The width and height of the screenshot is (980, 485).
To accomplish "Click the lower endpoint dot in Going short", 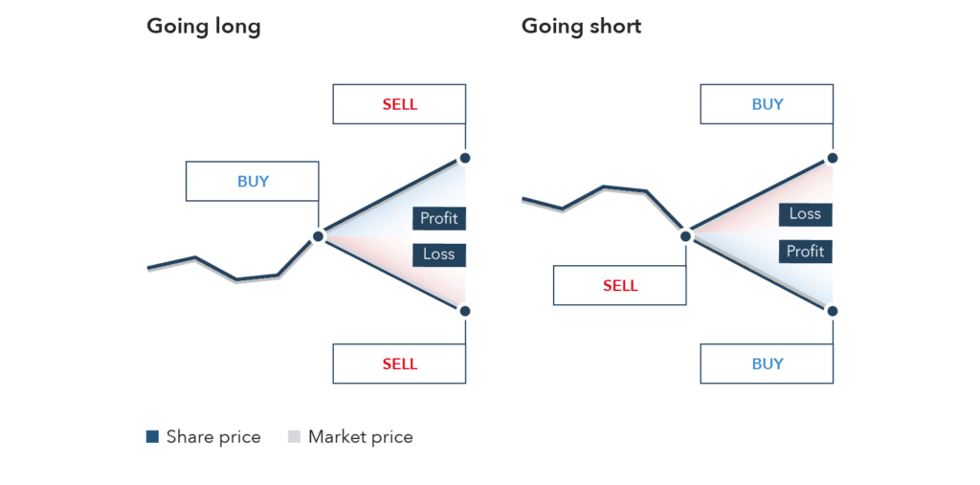I will pyautogui.click(x=833, y=311).
